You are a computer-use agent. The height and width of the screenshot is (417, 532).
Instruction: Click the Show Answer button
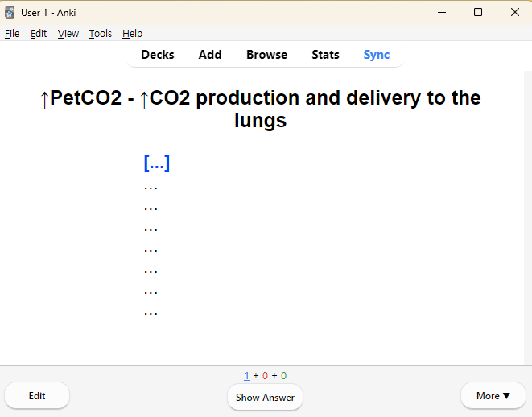(x=265, y=398)
